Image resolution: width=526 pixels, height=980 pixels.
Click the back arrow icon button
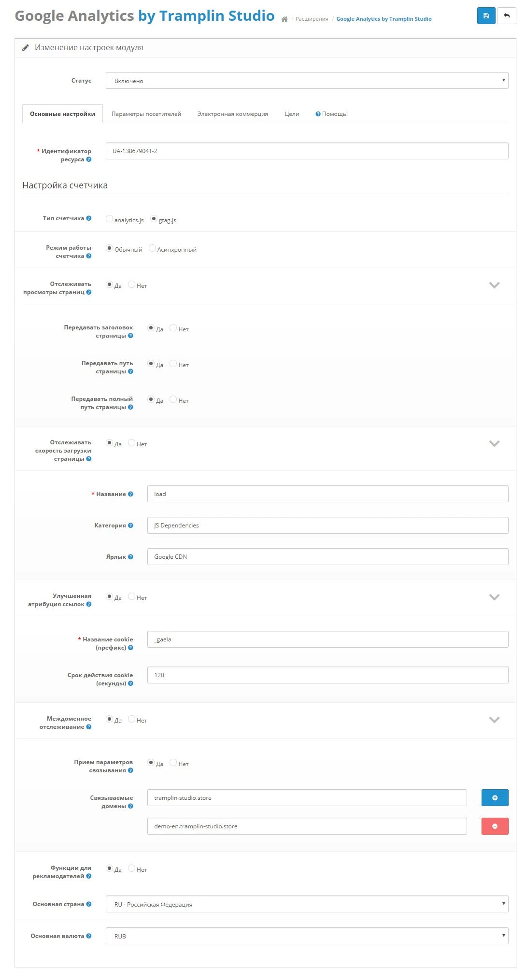tap(507, 16)
